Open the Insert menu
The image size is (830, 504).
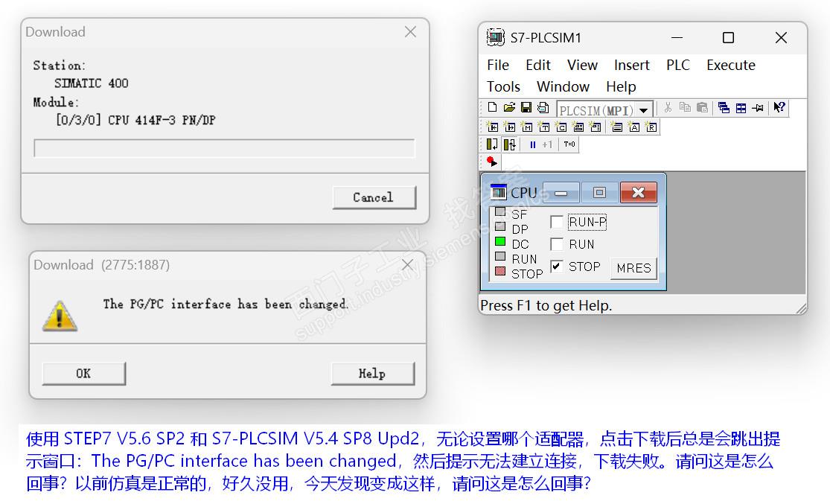(631, 65)
